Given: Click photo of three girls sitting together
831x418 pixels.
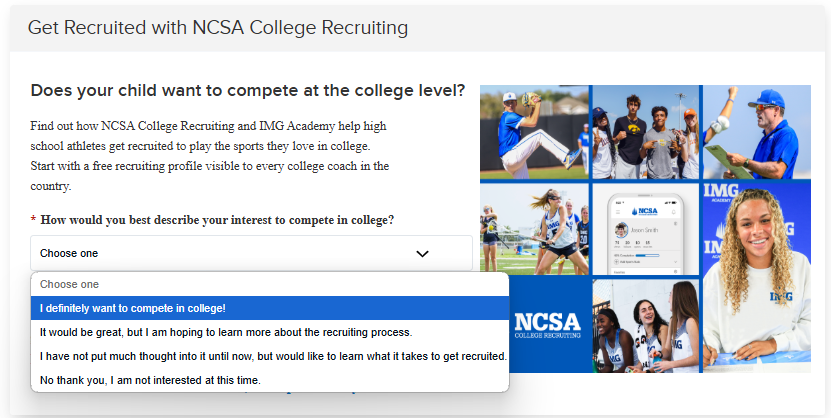Looking at the screenshot, I should (x=646, y=325).
